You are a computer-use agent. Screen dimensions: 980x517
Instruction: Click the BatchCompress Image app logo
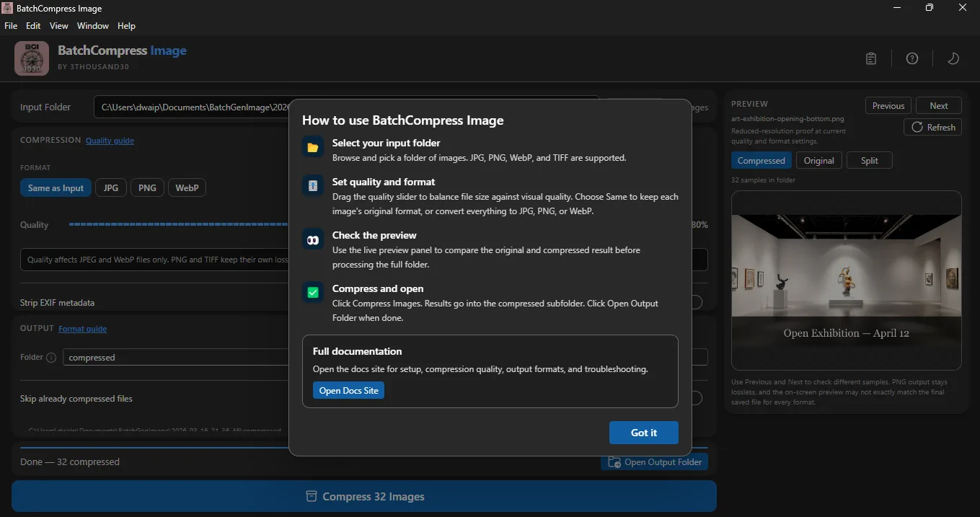(x=32, y=58)
